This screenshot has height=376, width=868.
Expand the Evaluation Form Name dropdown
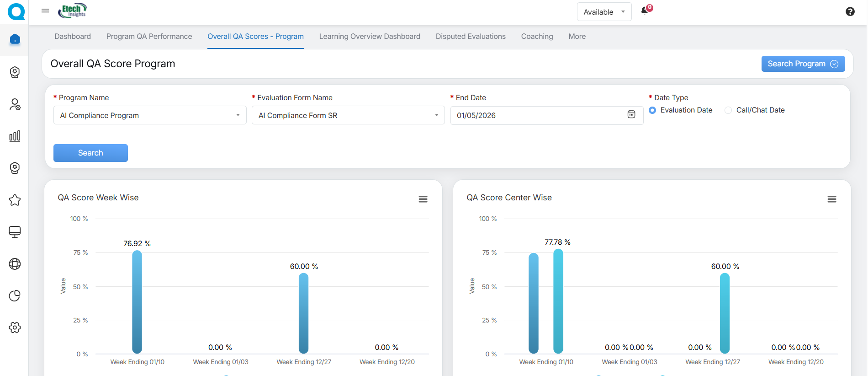348,115
